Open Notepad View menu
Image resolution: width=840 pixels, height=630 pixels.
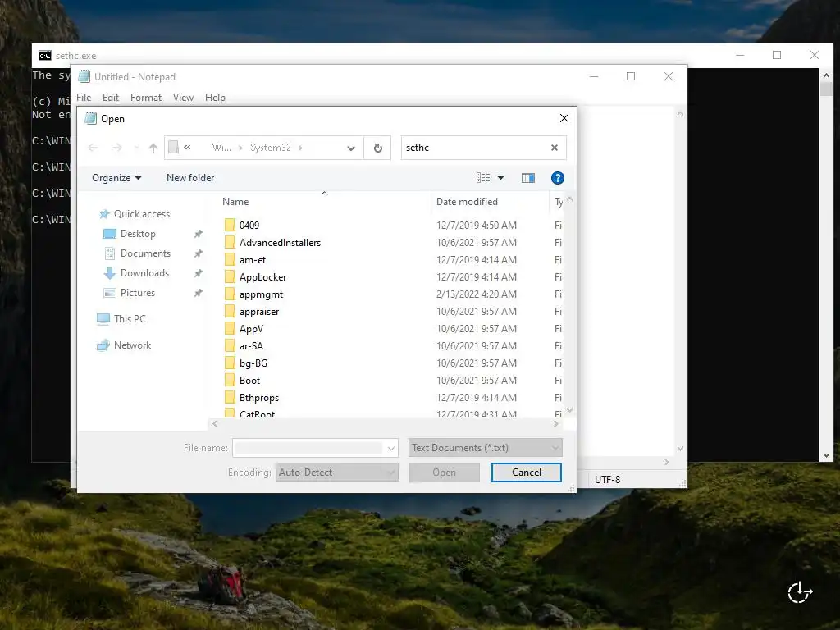(x=183, y=98)
